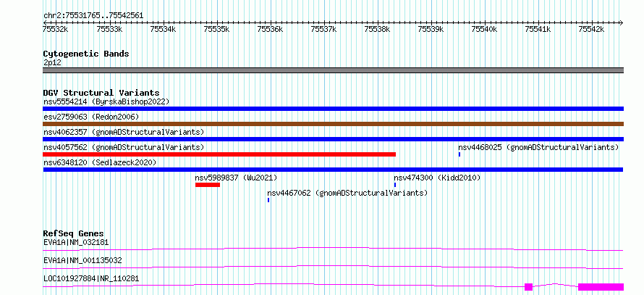This screenshot has width=644, height=295.
Task: Click the 75536k ruler tick label
Action: point(270,29)
